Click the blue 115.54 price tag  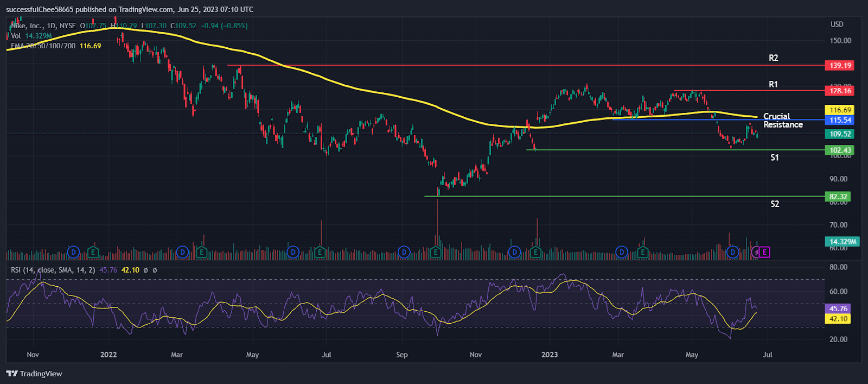840,120
